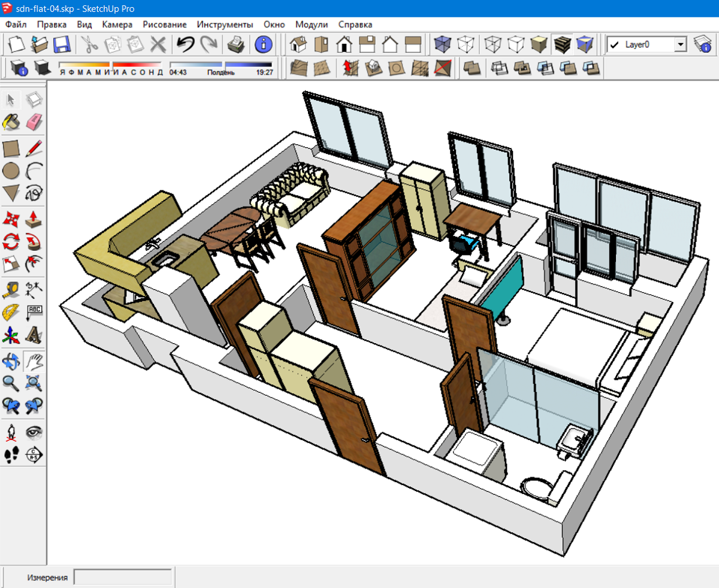Screen dimensions: 719x588
Task: Activate the Orbit tool
Action: pyautogui.click(x=11, y=361)
